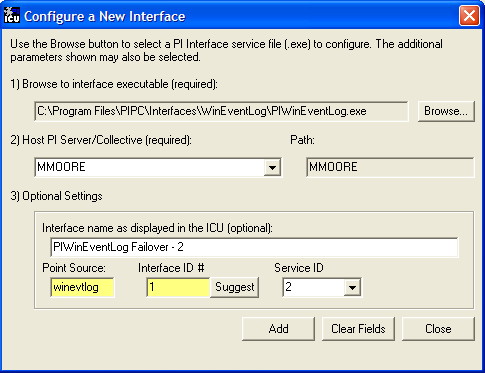
Task: Expand the Service ID dropdown arrow
Action: point(352,287)
